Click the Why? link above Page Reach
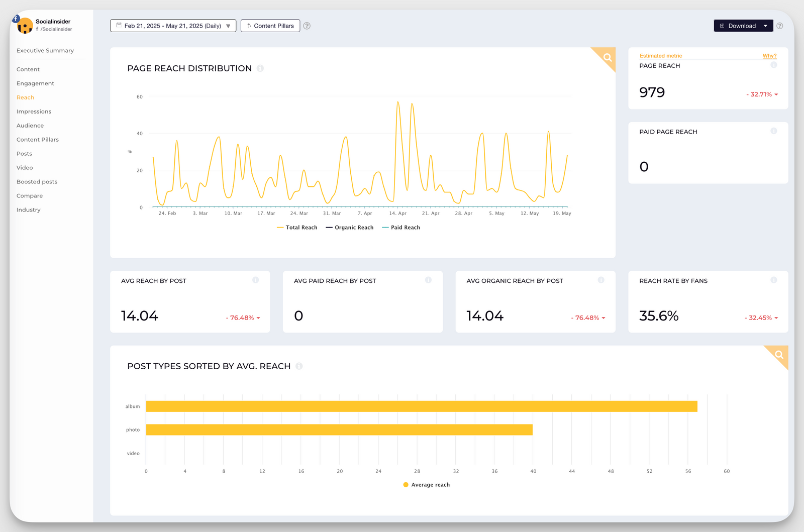The height and width of the screenshot is (532, 804). pos(769,55)
